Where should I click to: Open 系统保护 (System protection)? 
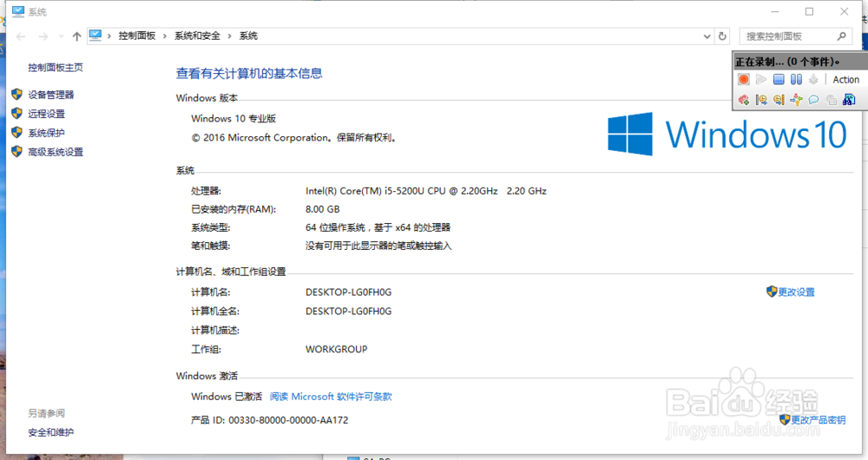coord(47,133)
